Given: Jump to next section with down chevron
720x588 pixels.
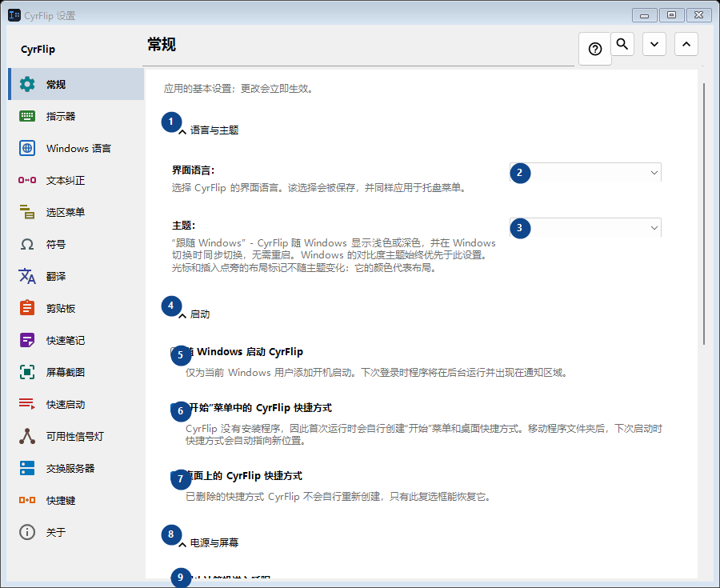Looking at the screenshot, I should (x=654, y=44).
